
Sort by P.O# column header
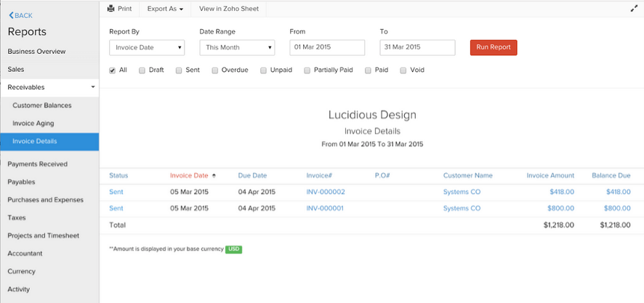point(382,176)
